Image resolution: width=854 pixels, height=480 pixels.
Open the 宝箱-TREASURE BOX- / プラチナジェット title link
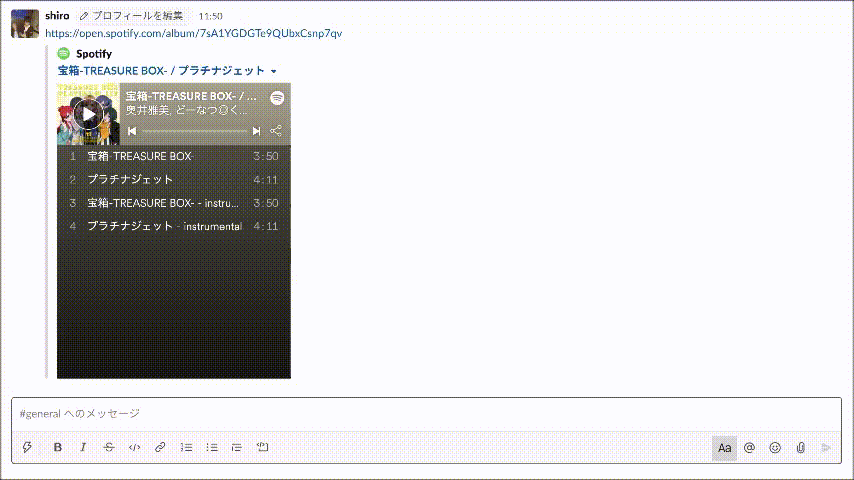click(x=161, y=71)
